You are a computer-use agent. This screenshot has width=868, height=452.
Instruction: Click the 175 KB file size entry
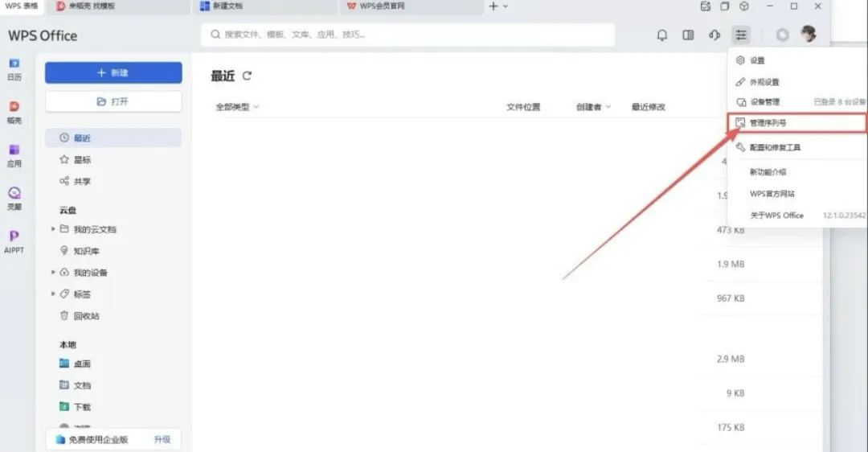coord(731,427)
